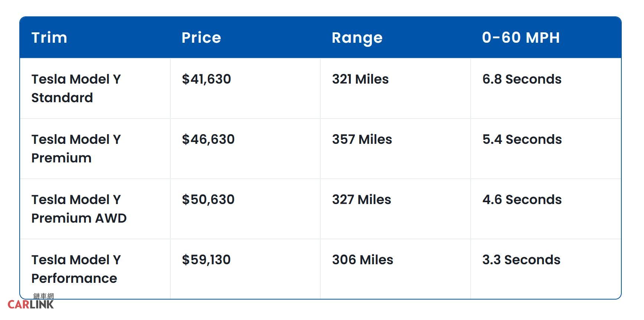This screenshot has width=644, height=320.
Task: Click the 357 Miles range value
Action: click(x=362, y=139)
